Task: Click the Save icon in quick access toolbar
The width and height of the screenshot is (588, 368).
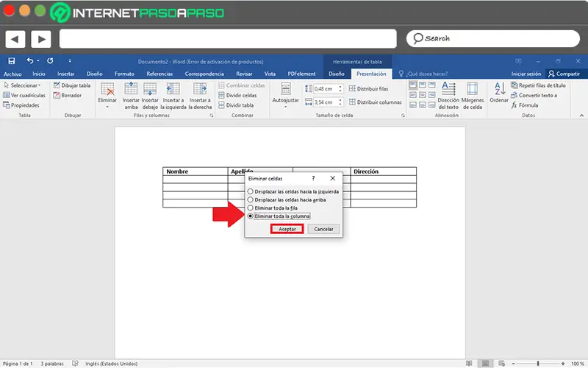Action: [12, 61]
